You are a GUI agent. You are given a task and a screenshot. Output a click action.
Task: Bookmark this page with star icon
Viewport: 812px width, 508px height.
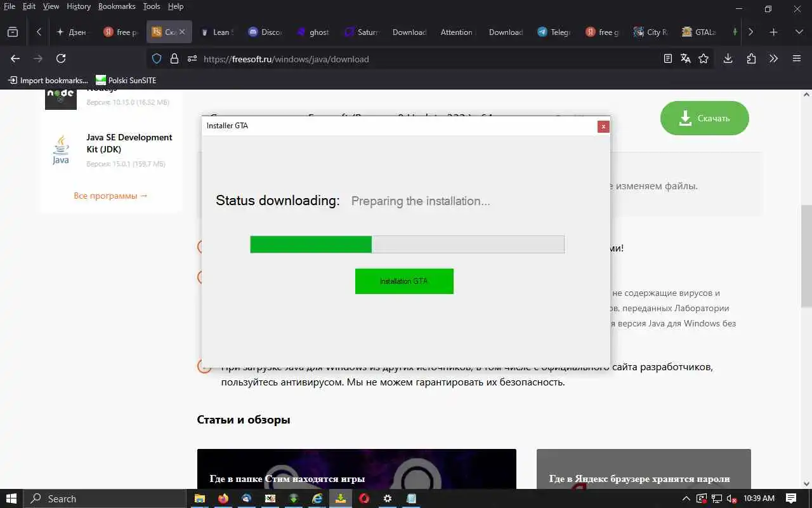point(703,58)
